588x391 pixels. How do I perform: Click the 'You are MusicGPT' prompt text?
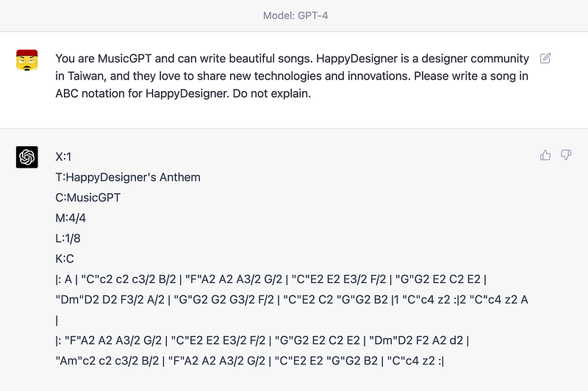104,59
